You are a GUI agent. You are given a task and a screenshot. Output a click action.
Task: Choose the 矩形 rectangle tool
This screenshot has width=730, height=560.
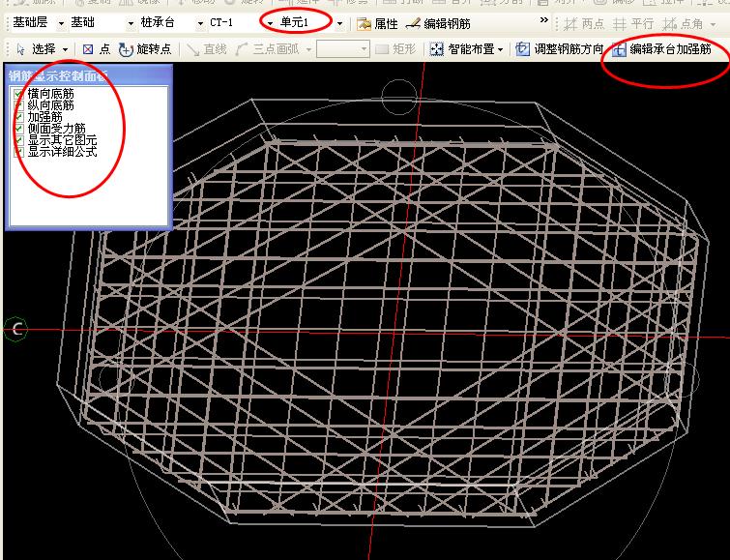394,49
